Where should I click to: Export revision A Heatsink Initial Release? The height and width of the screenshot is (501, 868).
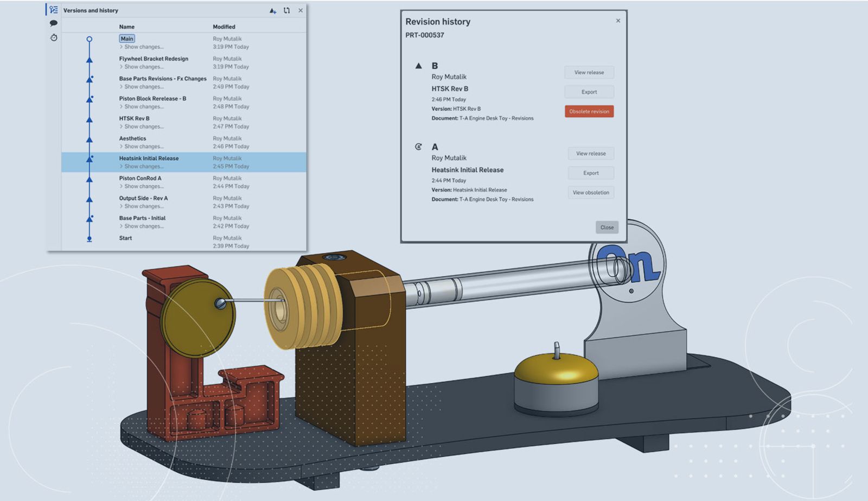591,173
